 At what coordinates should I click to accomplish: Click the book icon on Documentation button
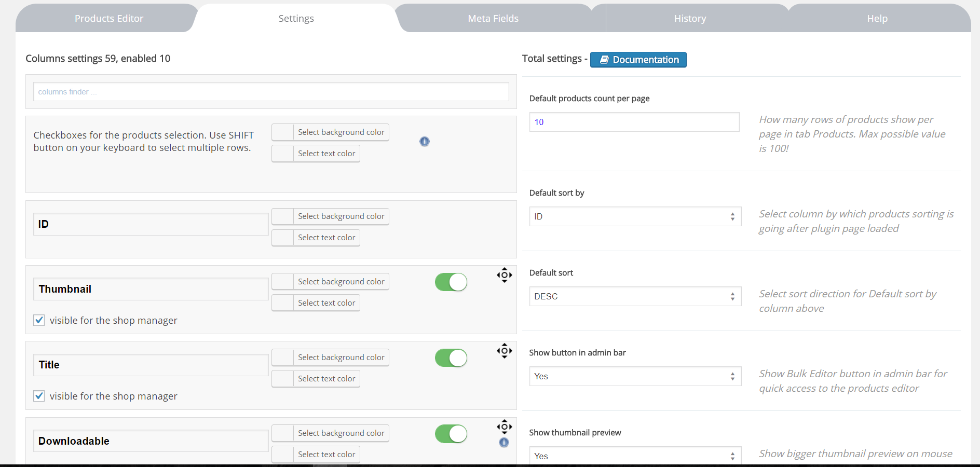click(604, 60)
